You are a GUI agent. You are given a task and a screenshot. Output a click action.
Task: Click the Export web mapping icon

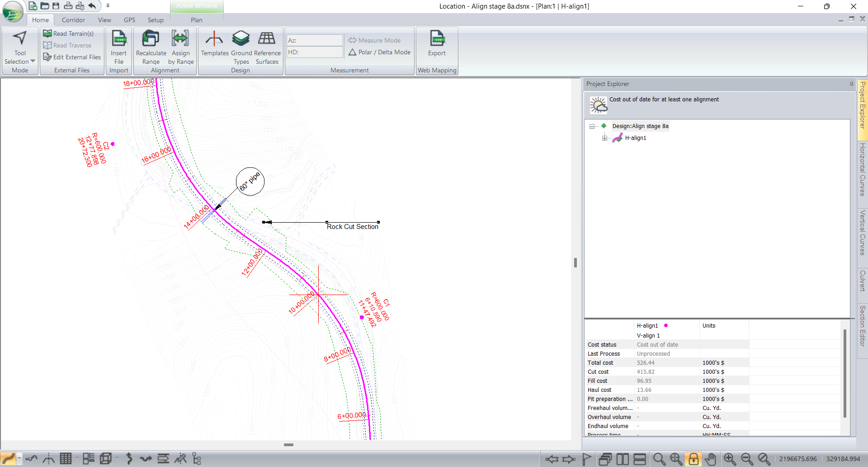(x=437, y=39)
